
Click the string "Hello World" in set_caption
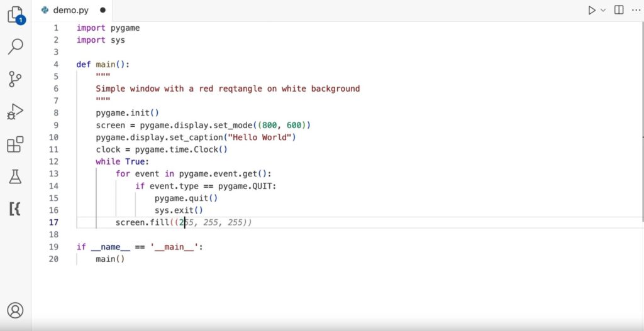pos(260,138)
